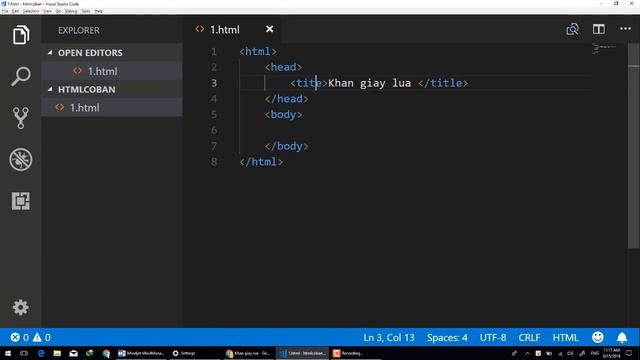Click the errors count icon in status bar
The width and height of the screenshot is (640, 360).
(x=15, y=337)
